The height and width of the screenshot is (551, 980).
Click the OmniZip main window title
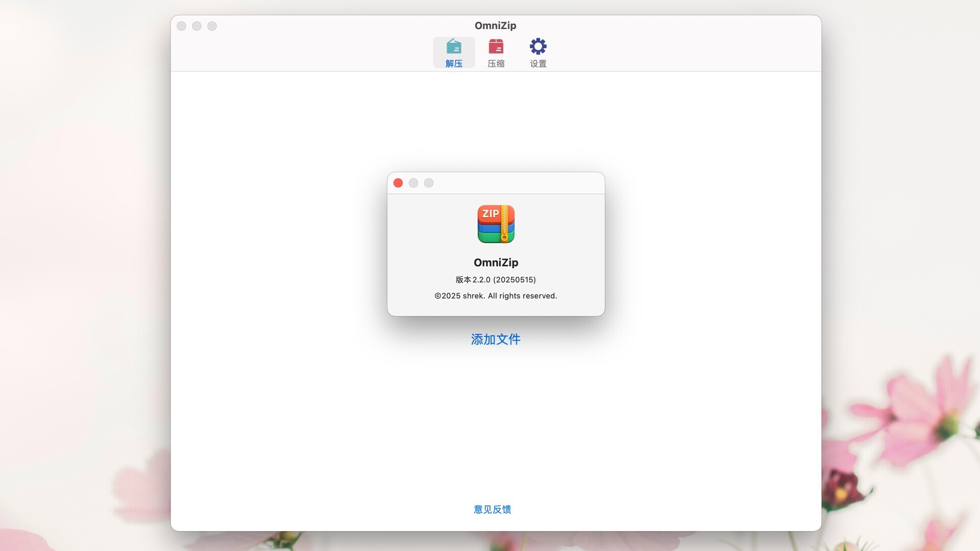(495, 26)
